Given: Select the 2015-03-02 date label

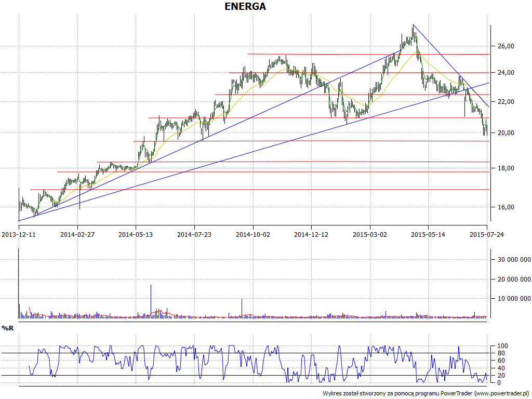Looking at the screenshot, I should 370,234.
